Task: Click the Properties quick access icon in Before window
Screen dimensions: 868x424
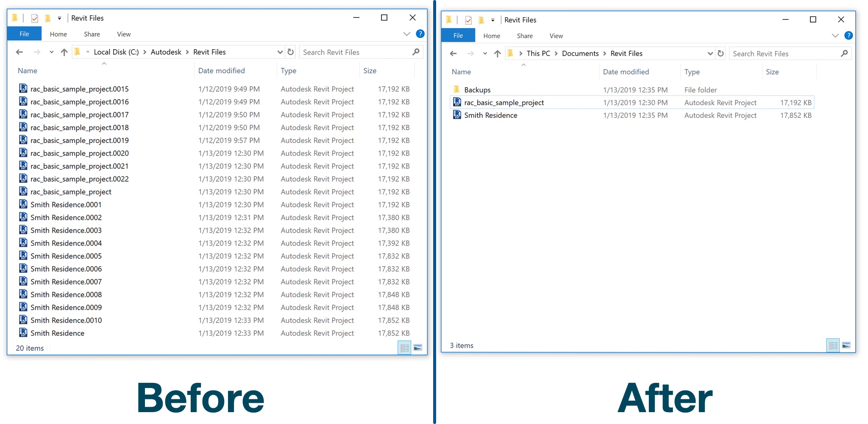Action: (35, 18)
